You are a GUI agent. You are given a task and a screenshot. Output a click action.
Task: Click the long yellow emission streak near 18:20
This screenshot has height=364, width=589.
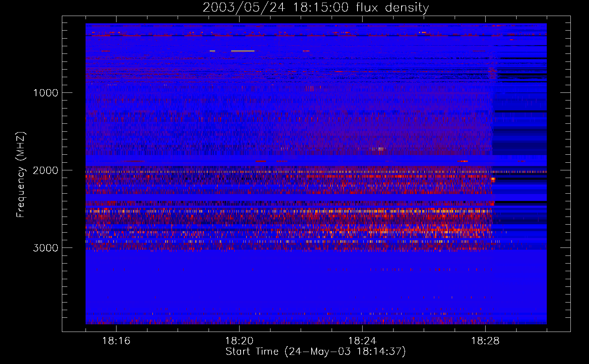[243, 51]
